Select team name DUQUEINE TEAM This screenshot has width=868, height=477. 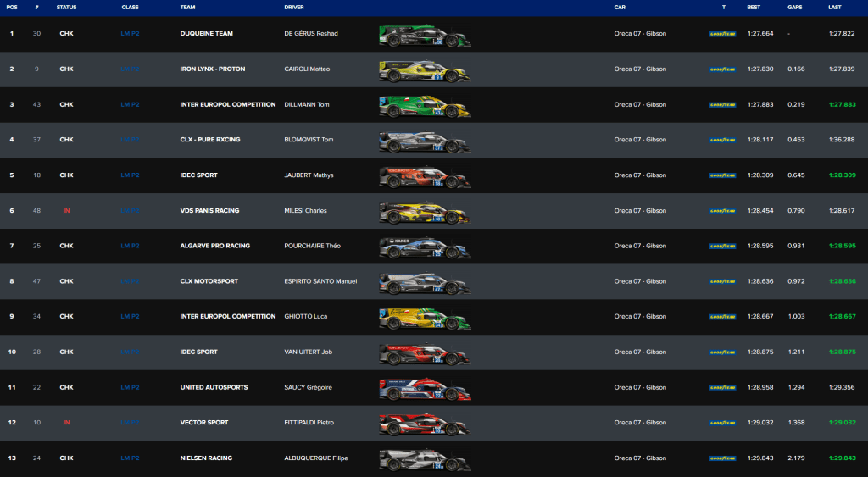(x=207, y=34)
